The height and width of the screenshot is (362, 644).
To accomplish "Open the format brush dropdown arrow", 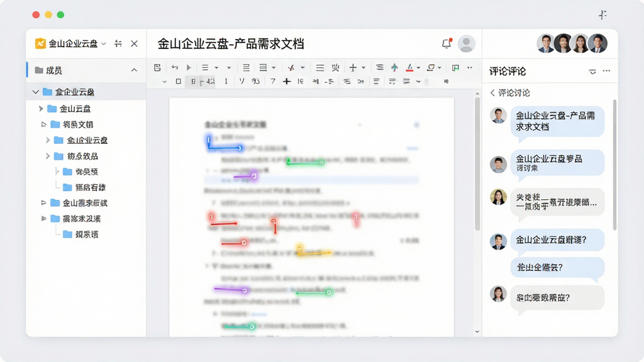I will (303, 68).
